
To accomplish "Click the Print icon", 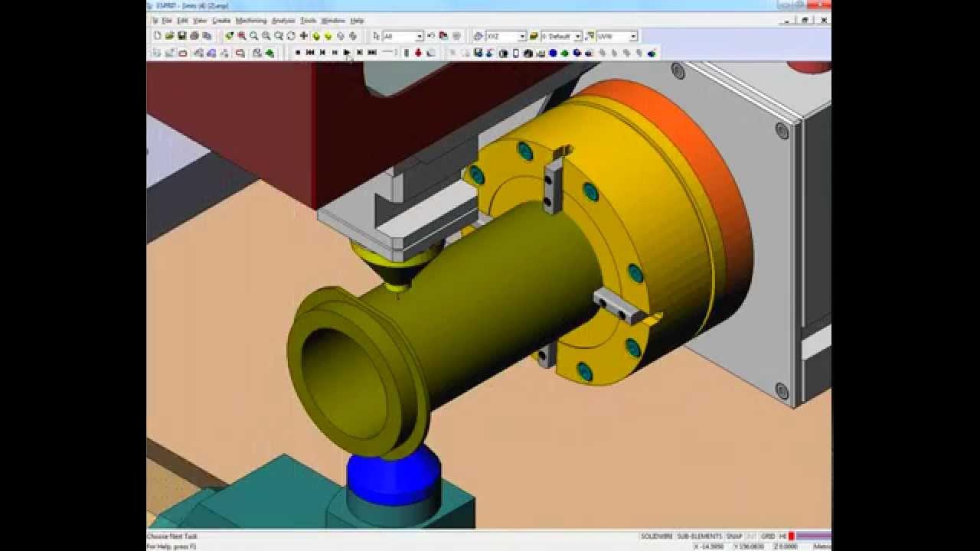I will click(x=194, y=36).
